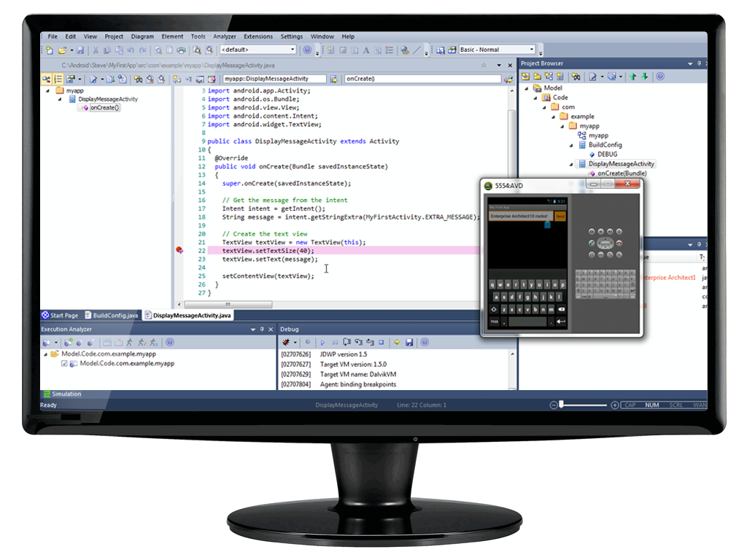
Task: Click binoculars search icon in Project Browser toolbar
Action: pyautogui.click(x=576, y=77)
